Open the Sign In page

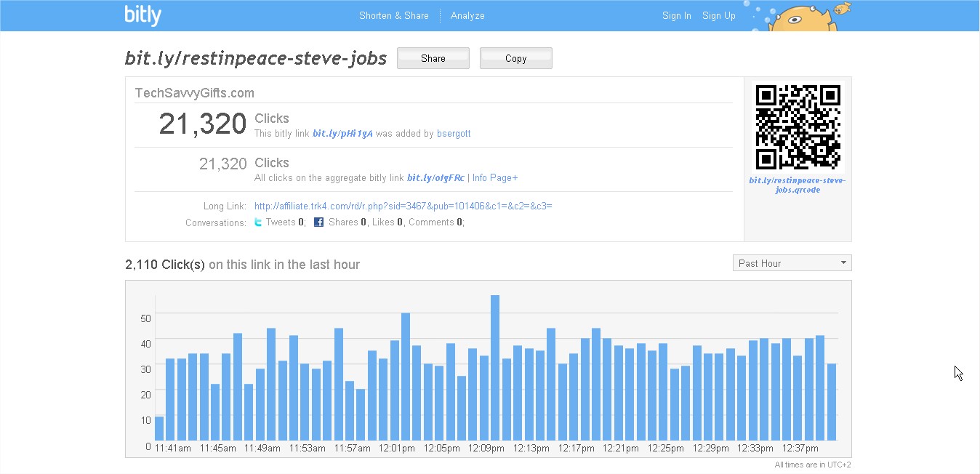point(677,15)
